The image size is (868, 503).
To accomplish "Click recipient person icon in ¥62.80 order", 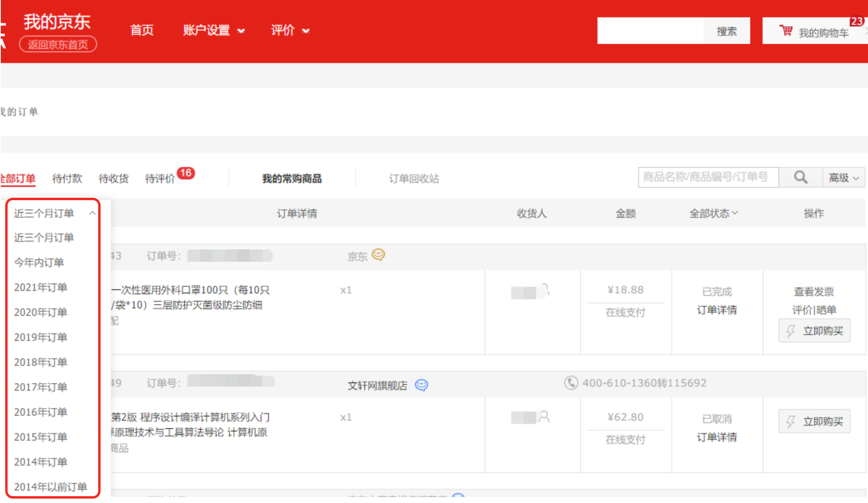I will point(544,417).
